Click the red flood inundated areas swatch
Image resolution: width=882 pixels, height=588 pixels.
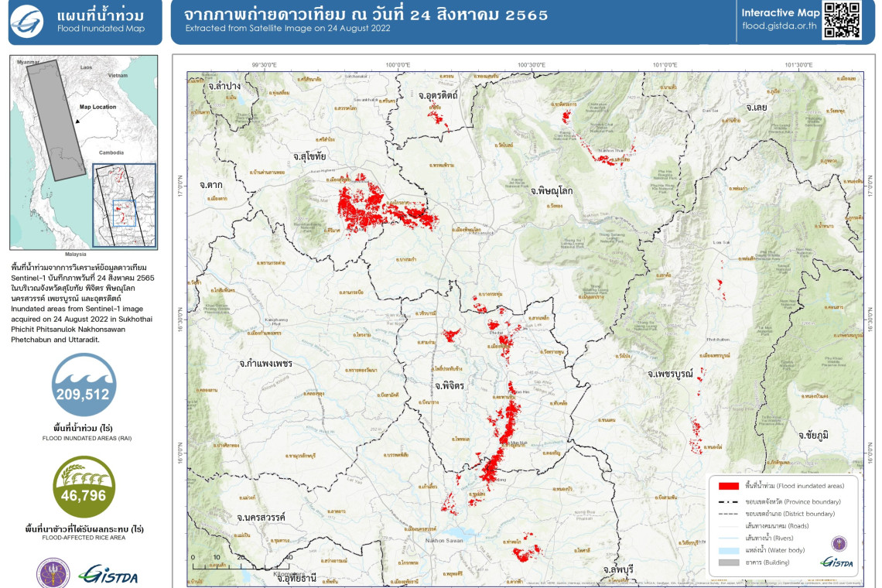click(x=728, y=487)
